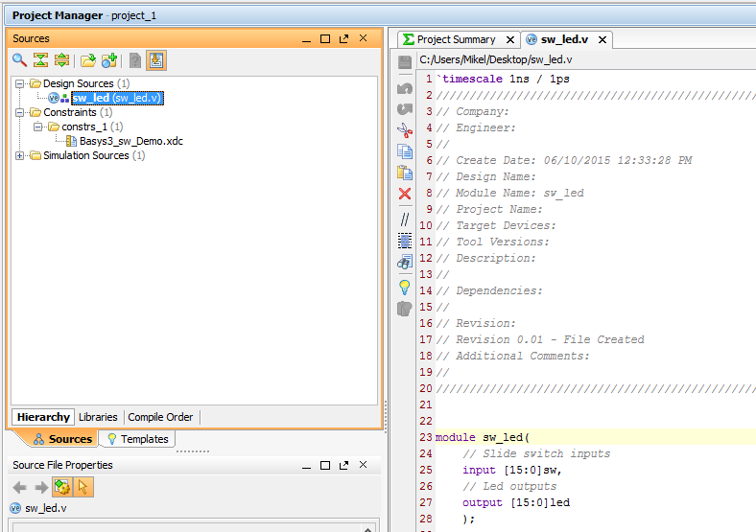Click the Save file icon in editor toolbar
This screenshot has width=756, height=532.
[405, 62]
